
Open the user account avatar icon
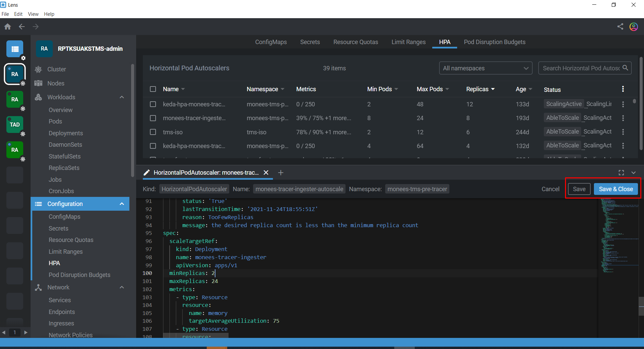(x=634, y=27)
